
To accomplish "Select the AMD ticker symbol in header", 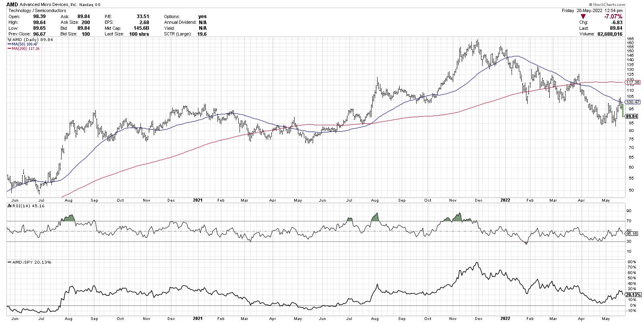I will pos(13,4).
